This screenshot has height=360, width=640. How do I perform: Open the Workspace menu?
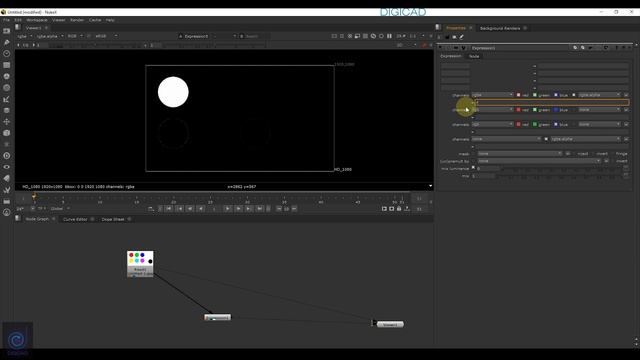click(37, 20)
